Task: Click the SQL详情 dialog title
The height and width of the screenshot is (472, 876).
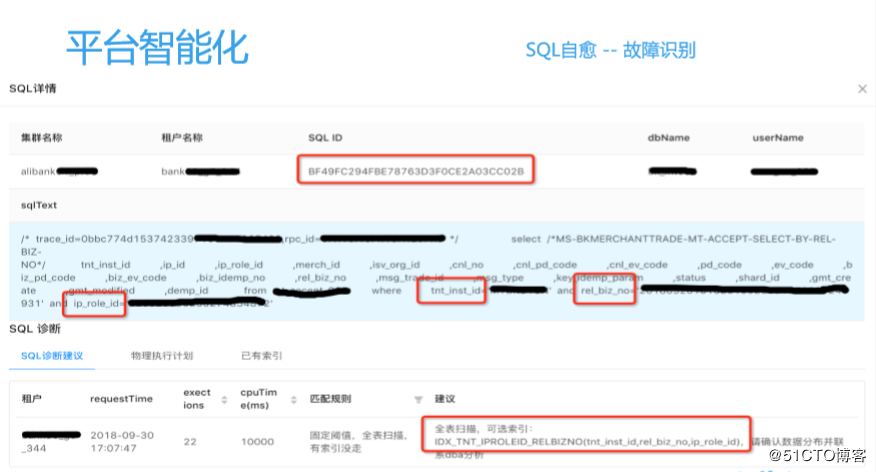Action: [33, 89]
